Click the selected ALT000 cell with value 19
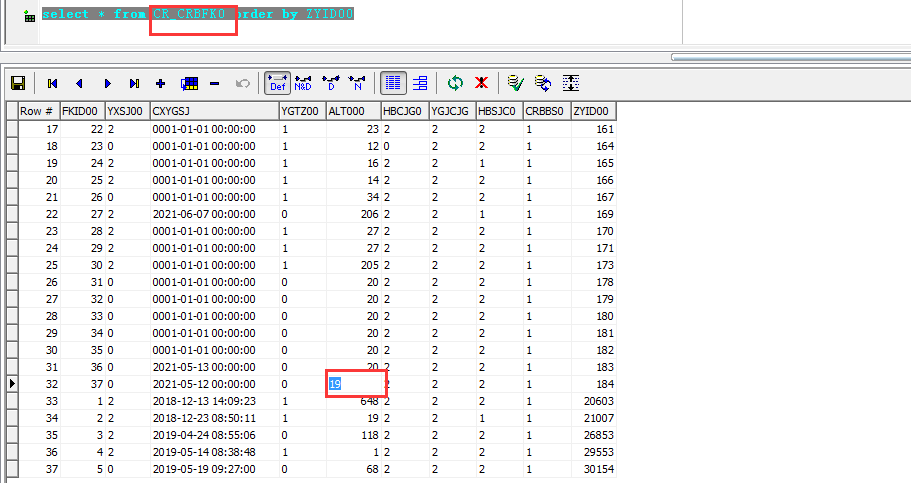 coord(353,384)
